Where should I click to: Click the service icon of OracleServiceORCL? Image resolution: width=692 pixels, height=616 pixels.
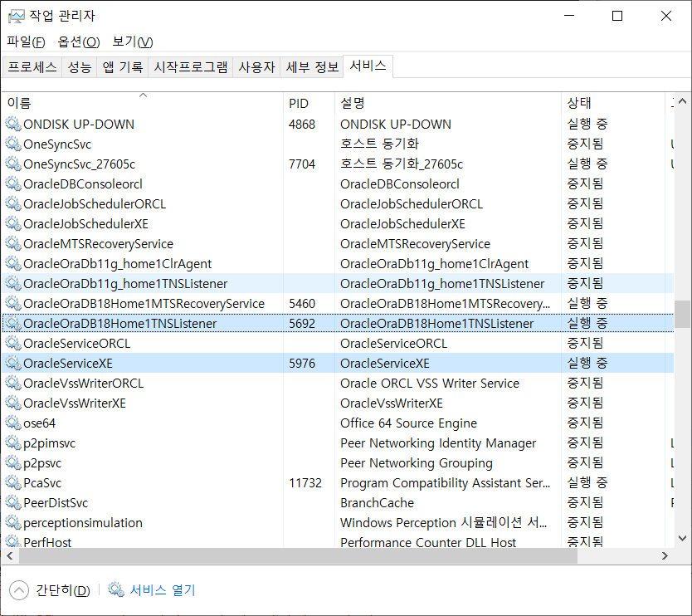coord(13,343)
